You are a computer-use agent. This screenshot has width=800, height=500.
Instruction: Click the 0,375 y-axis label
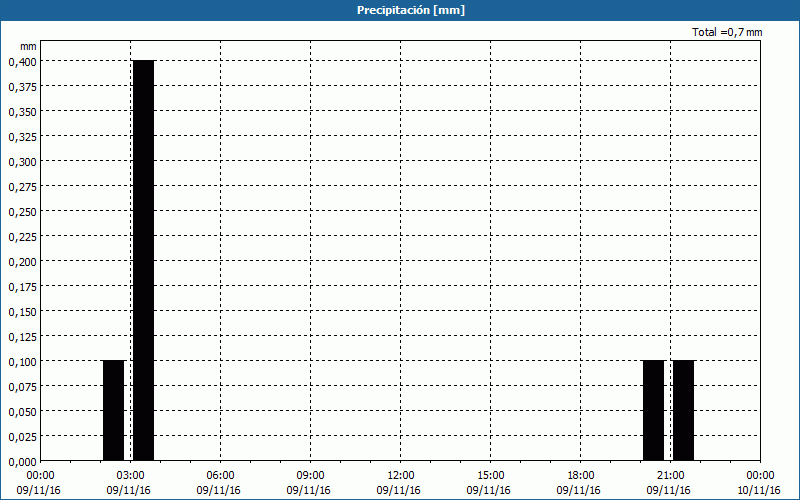coord(22,87)
